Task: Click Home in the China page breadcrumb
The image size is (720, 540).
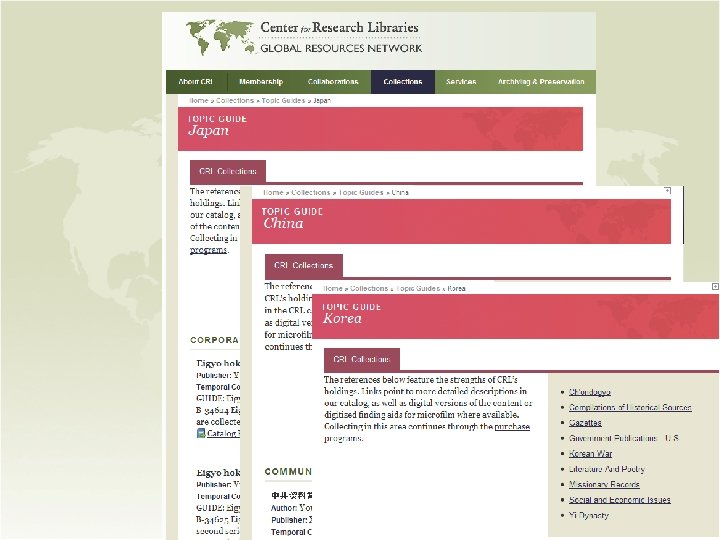Action: click(273, 192)
